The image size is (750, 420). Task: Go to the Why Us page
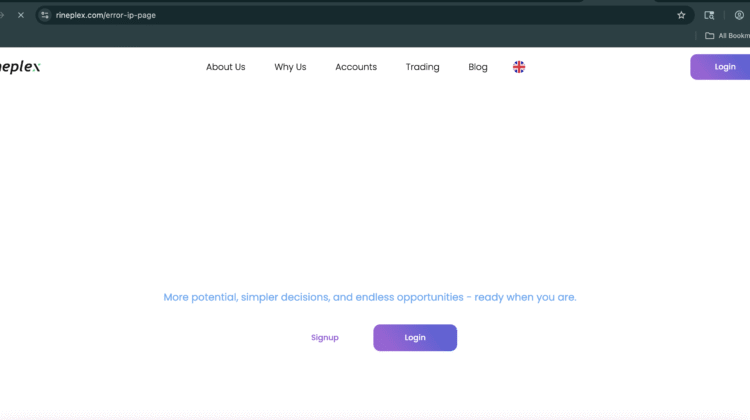[x=290, y=67]
